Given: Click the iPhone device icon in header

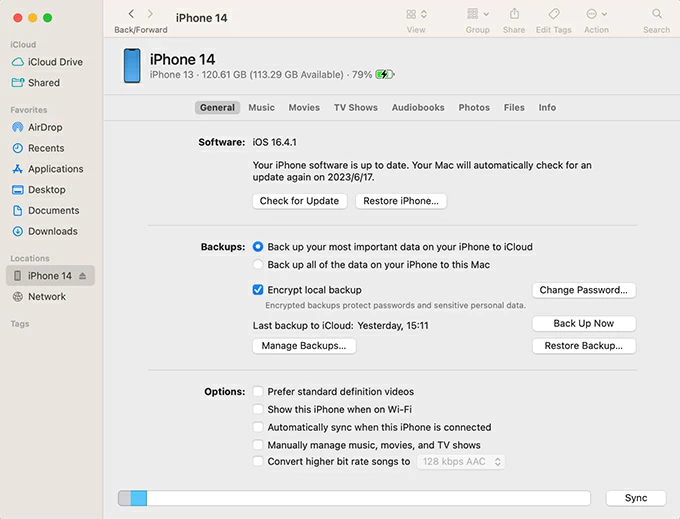Looking at the screenshot, I should click(132, 66).
